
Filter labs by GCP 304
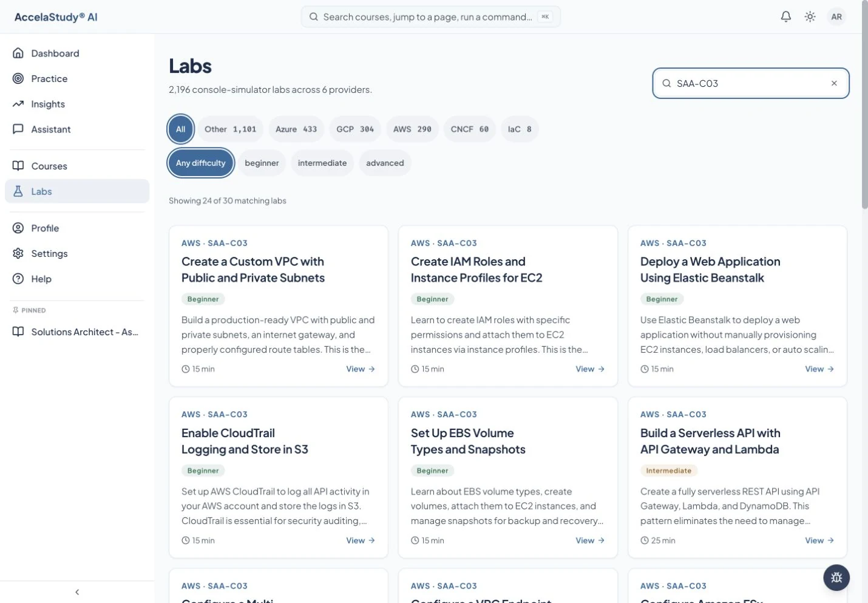click(355, 129)
